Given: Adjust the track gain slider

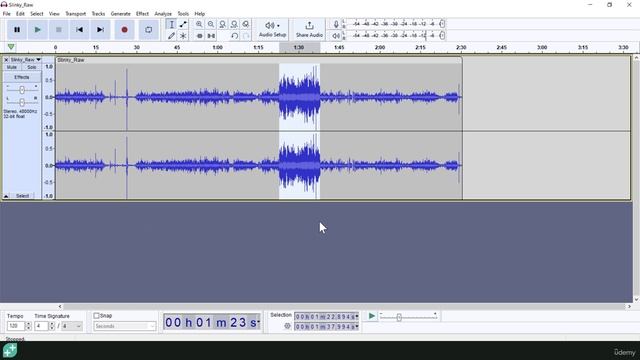Looking at the screenshot, I should (22, 90).
